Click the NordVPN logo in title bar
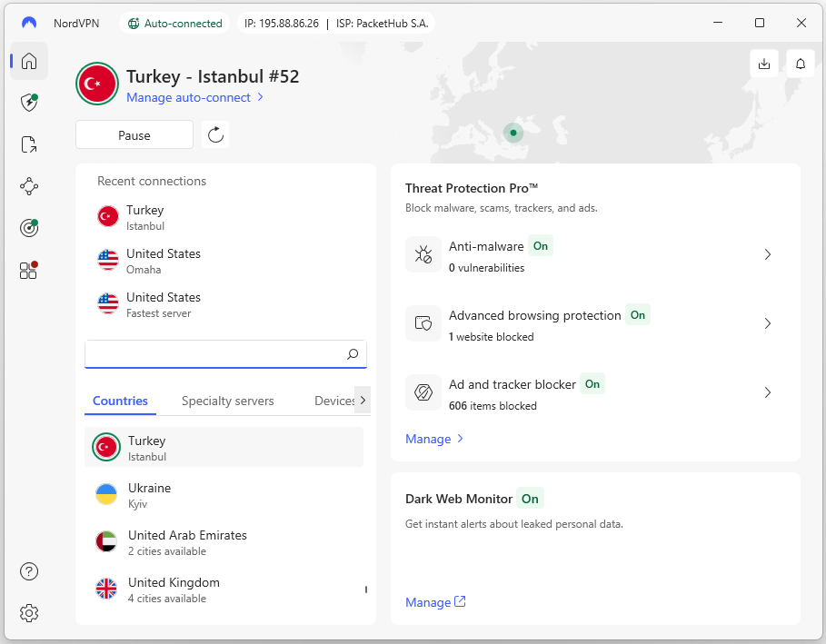826x644 pixels. pos(29,23)
